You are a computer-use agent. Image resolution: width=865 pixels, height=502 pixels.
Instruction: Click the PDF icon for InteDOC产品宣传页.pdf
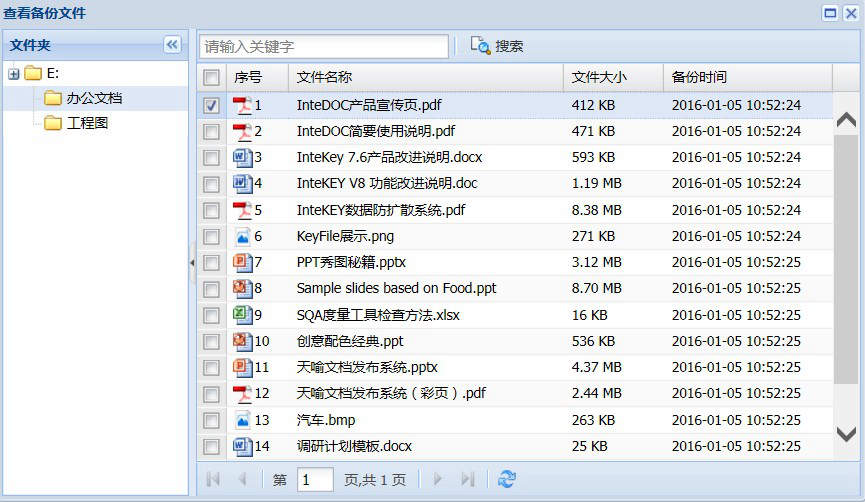pos(242,105)
